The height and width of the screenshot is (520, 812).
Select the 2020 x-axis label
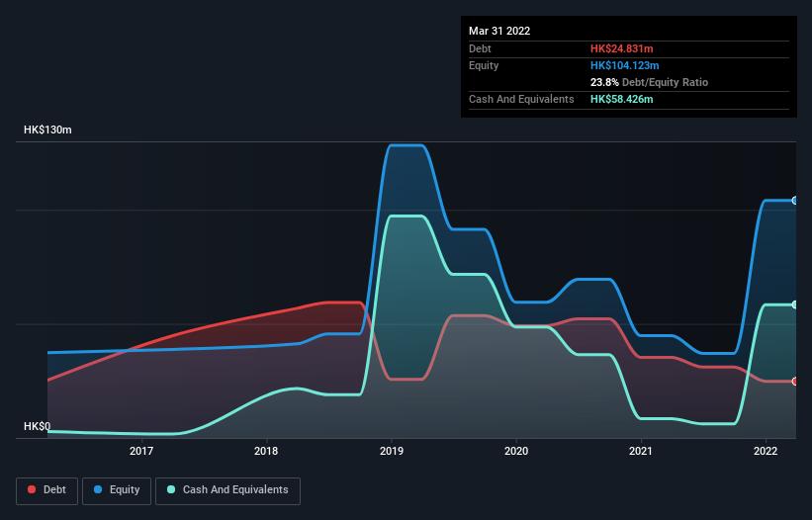516,451
